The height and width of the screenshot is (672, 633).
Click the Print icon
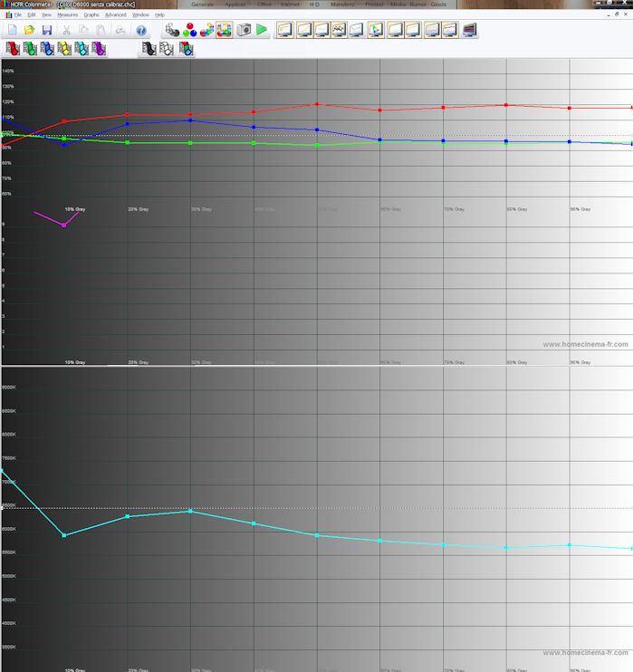(120, 30)
